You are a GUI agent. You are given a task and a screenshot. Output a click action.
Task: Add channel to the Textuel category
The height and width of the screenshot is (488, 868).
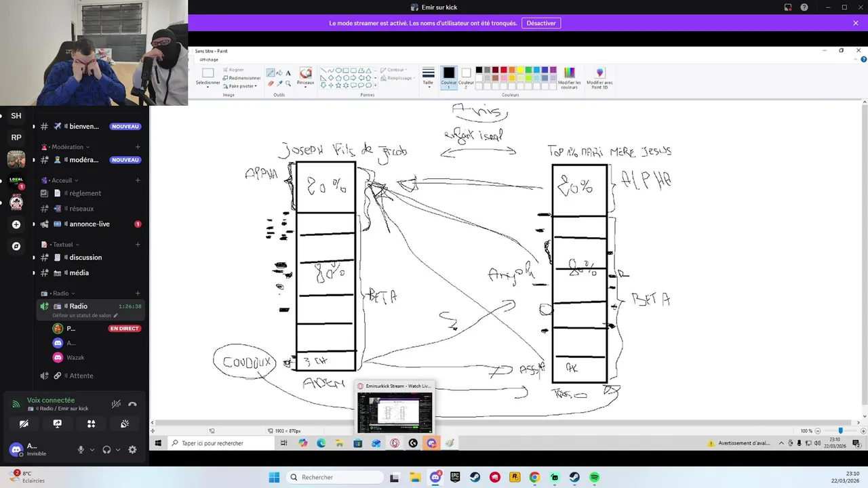[x=138, y=245]
